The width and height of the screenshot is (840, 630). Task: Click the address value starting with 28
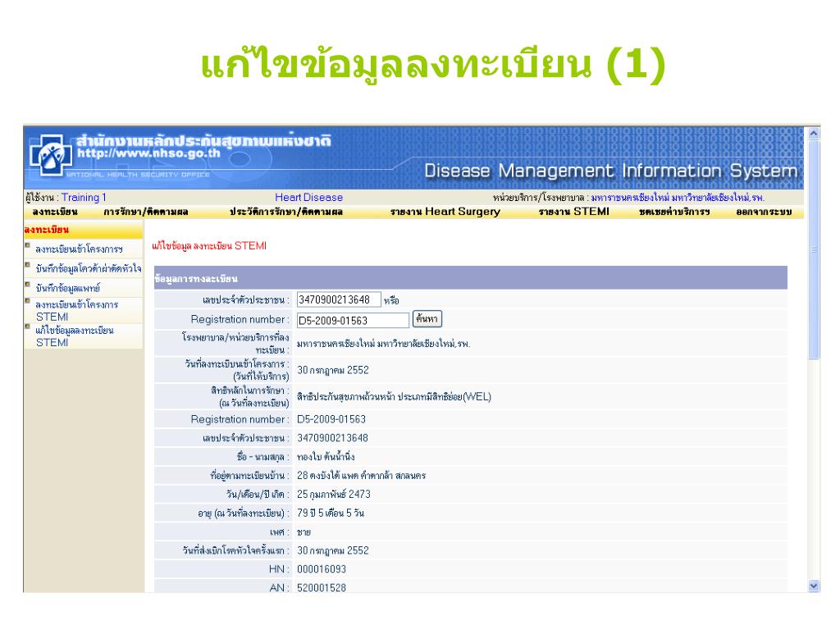point(361,476)
